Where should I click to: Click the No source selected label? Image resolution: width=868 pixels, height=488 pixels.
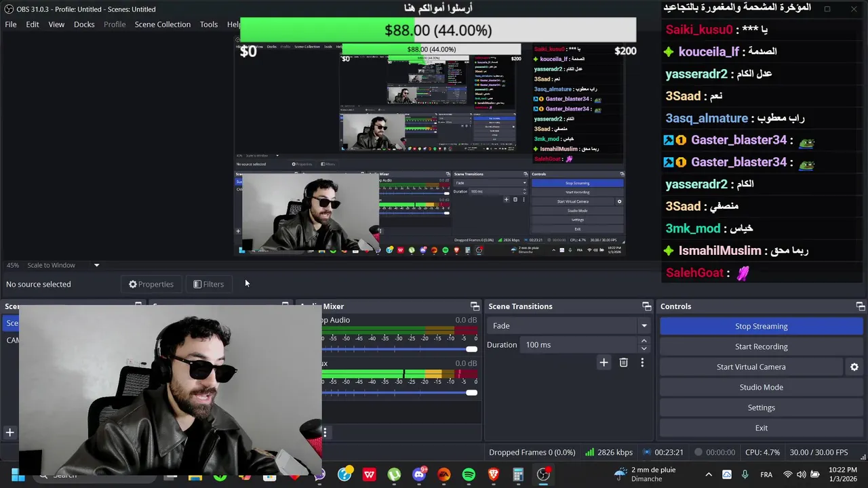[x=39, y=284]
